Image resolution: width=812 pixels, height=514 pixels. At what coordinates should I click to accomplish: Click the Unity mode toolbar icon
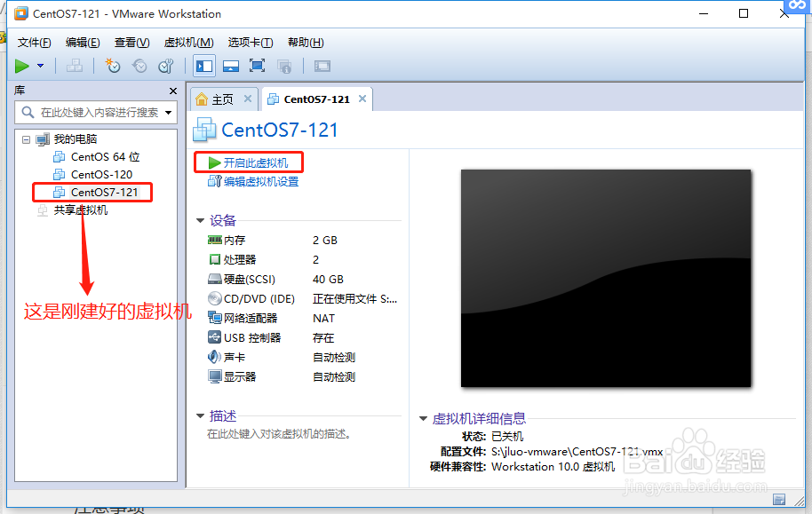click(x=283, y=66)
